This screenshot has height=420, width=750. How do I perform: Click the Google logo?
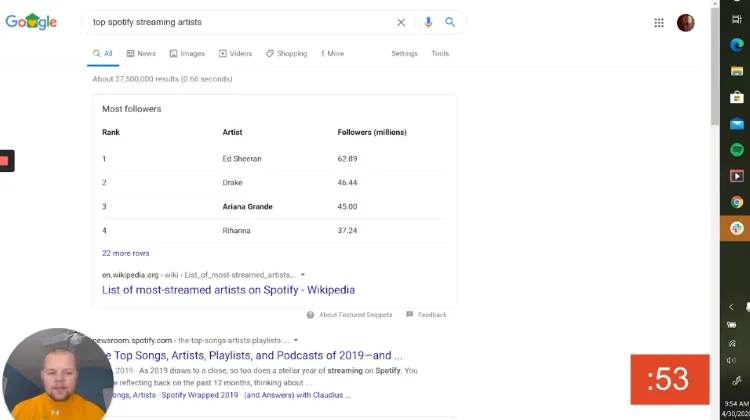point(31,22)
